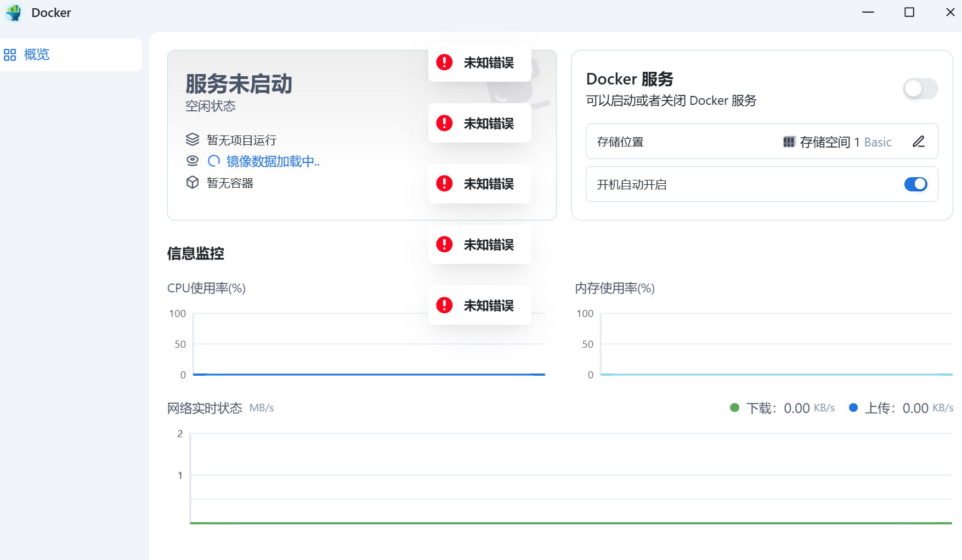Click the cube icon beside 暂无容器
Viewport: 962px width, 560px height.
click(x=193, y=182)
